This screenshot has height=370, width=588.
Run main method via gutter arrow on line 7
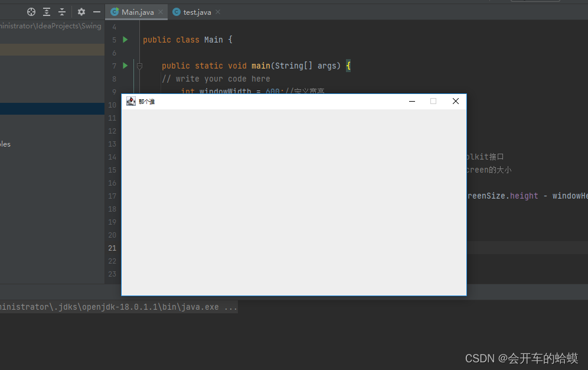click(125, 66)
